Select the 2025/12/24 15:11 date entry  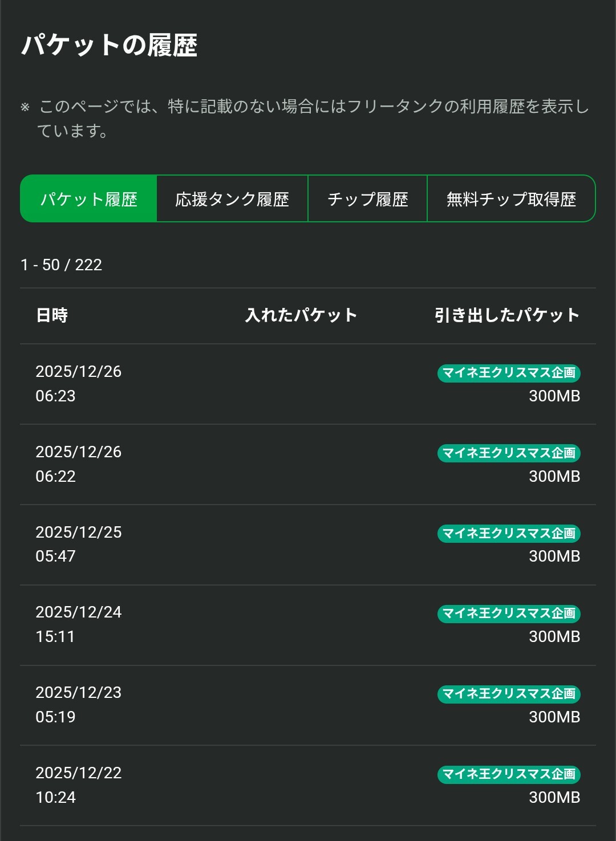coord(79,624)
